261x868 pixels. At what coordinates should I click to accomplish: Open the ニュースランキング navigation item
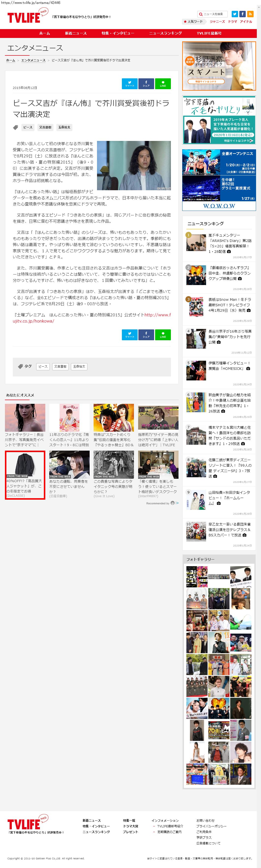pos(165,33)
